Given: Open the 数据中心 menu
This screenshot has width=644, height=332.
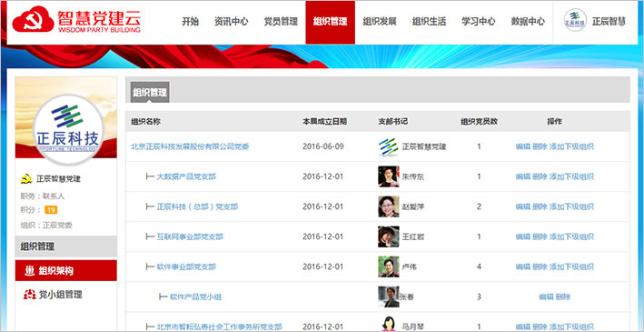Looking at the screenshot, I should pos(528,22).
